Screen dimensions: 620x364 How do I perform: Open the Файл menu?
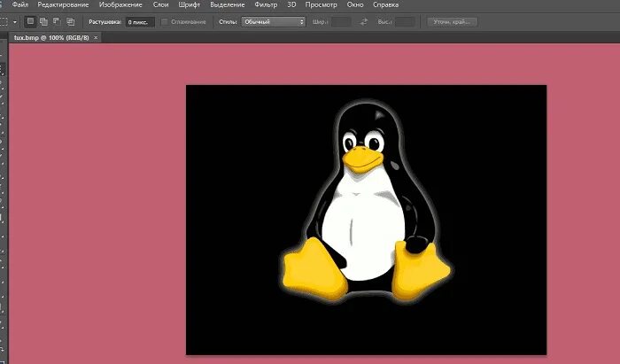point(19,5)
